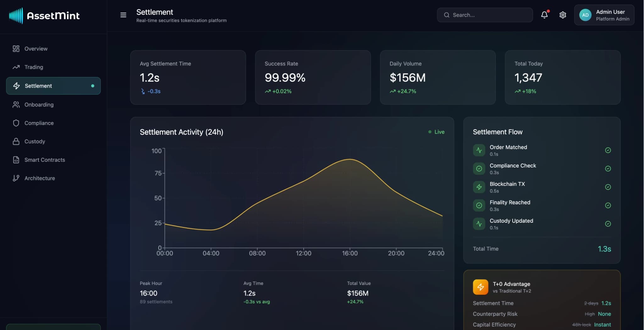Viewport: 644px width, 330px height.
Task: Click inside the Search field
Action: point(485,15)
